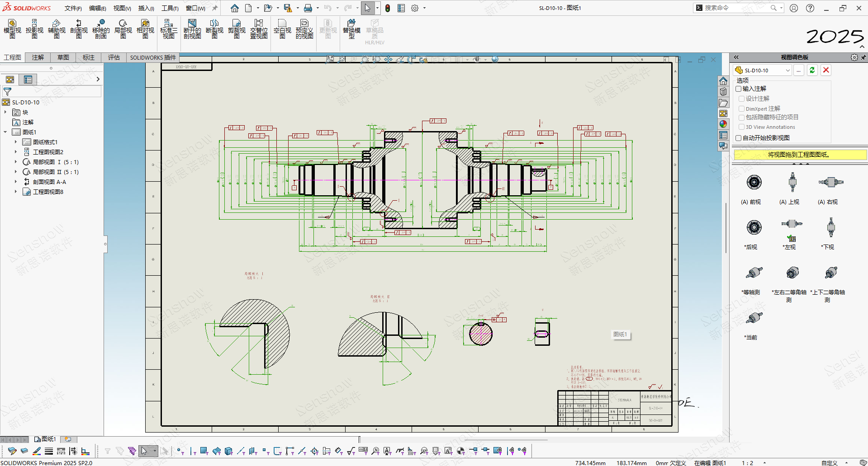Image resolution: width=868 pixels, height=466 pixels.
Task: Check the 自动开始投影视图 option
Action: (739, 138)
